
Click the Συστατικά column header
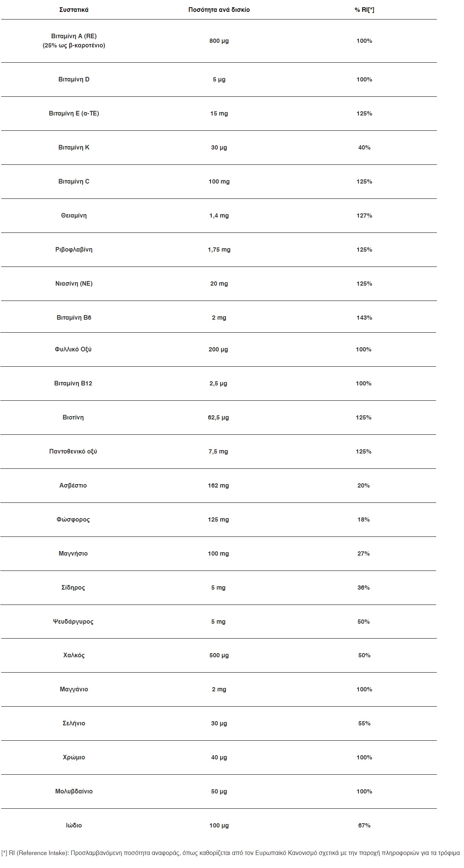[x=74, y=10]
